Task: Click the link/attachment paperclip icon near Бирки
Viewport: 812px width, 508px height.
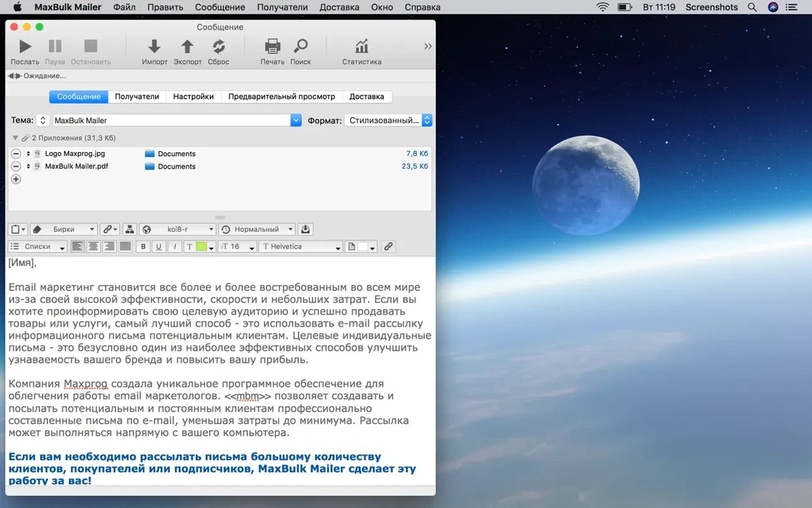Action: (107, 229)
